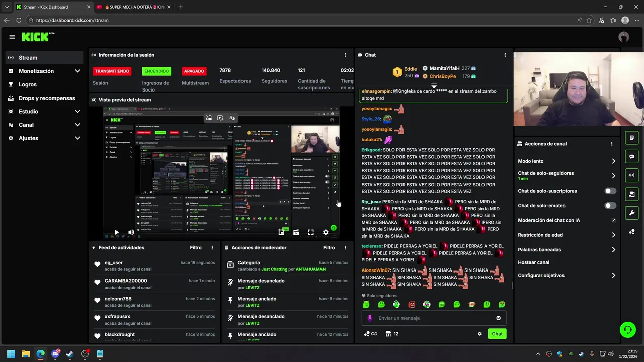The image size is (644, 362).
Task: Open the session info panel icon in right rail
Action: pos(632,138)
